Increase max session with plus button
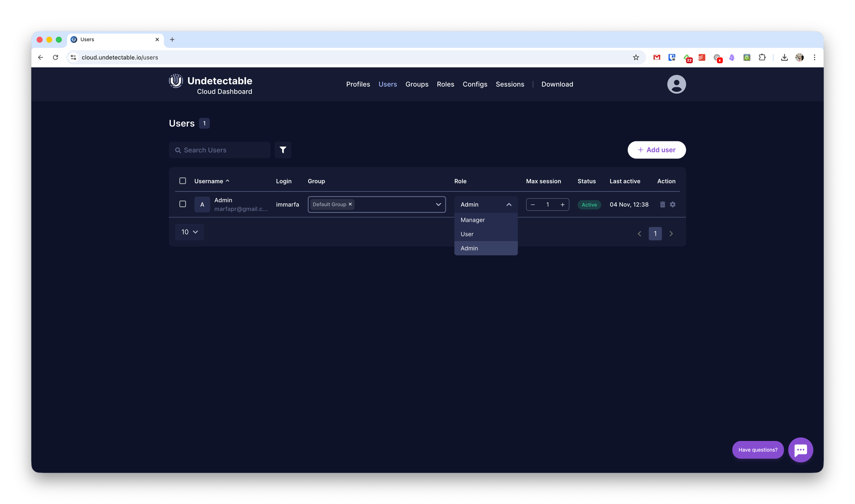Screen dimensions: 855x504 click(x=562, y=205)
